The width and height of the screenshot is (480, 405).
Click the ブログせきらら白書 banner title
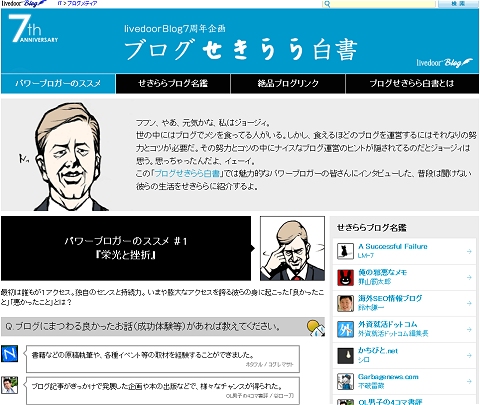pyautogui.click(x=241, y=50)
